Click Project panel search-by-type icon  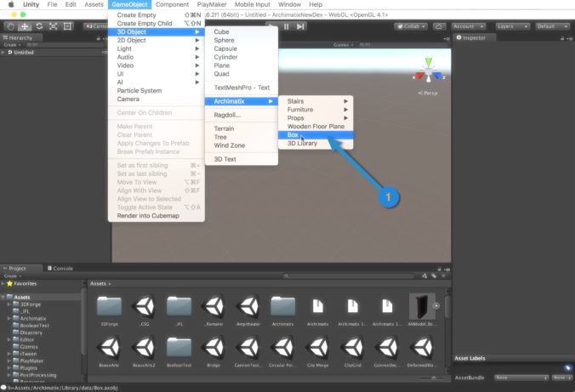(424, 276)
